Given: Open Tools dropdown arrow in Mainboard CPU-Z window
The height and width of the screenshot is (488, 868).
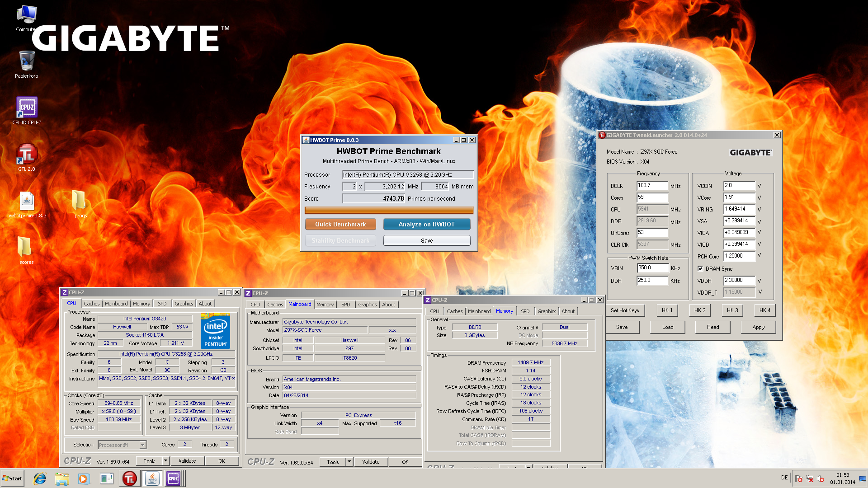Looking at the screenshot, I should (x=349, y=462).
